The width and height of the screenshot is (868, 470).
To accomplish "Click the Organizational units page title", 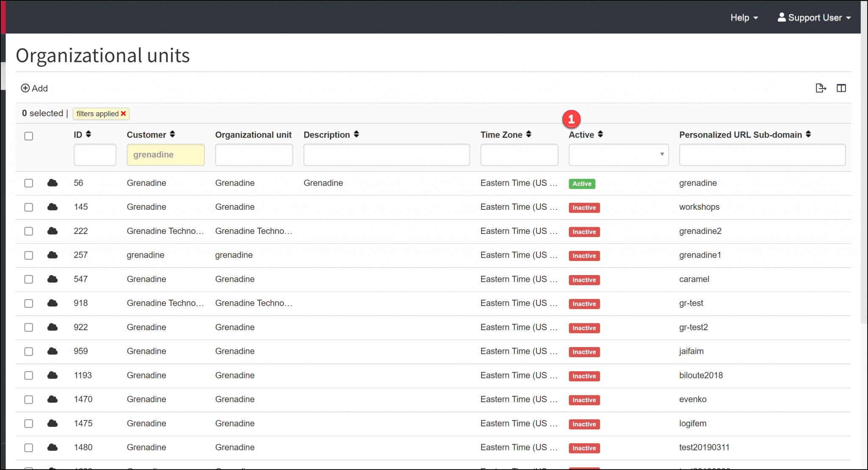I will pos(102,55).
